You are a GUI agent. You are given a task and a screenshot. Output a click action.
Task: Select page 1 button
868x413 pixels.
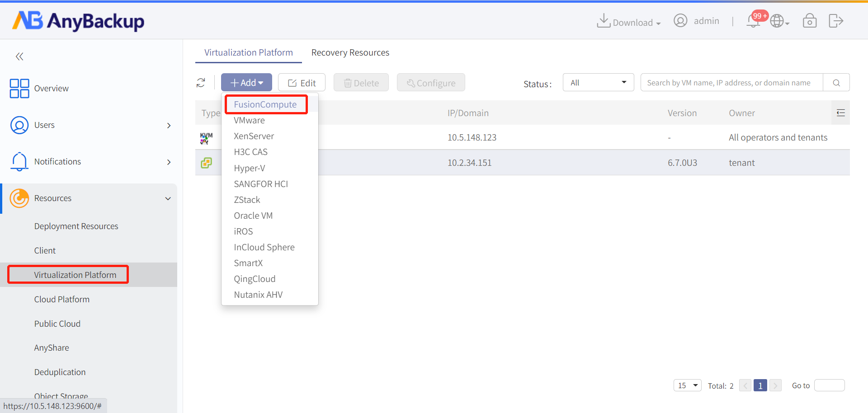(x=760, y=385)
